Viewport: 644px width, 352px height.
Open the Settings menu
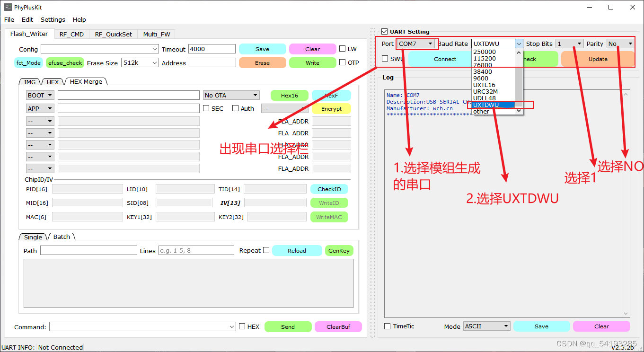[x=53, y=19]
